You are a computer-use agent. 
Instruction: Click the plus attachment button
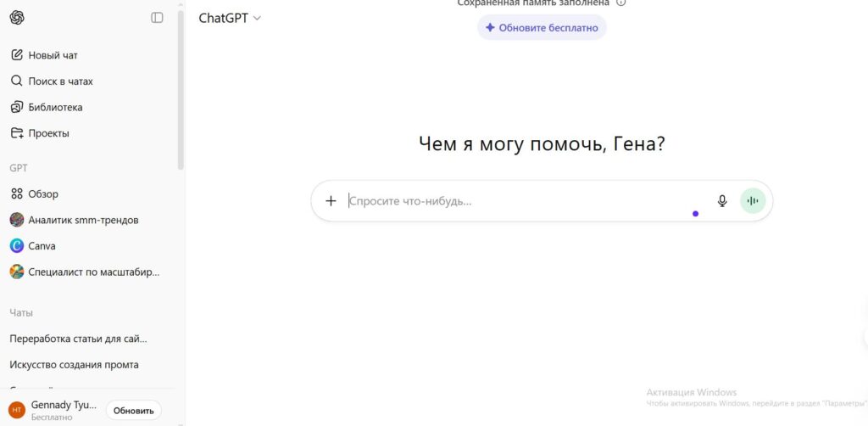coord(331,201)
